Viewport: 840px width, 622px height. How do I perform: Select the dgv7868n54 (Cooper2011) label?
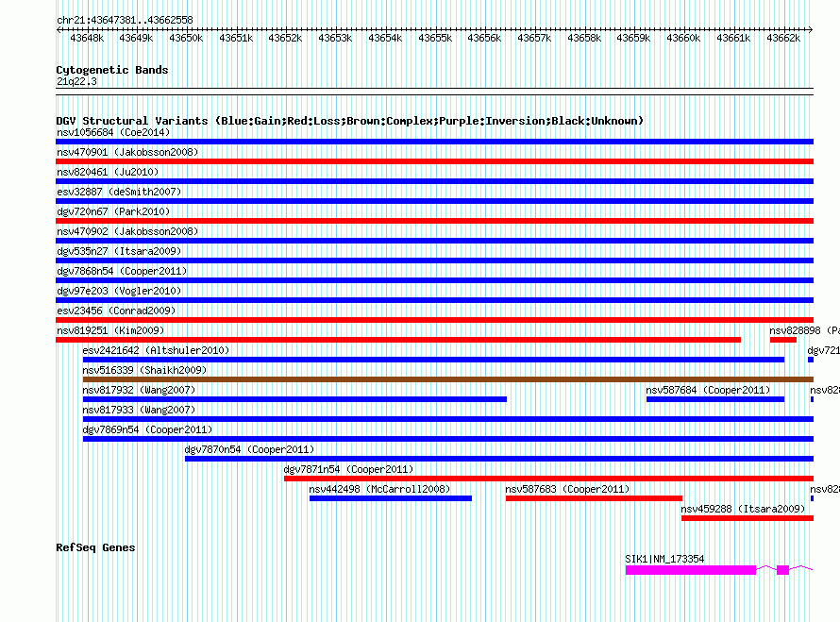122,271
